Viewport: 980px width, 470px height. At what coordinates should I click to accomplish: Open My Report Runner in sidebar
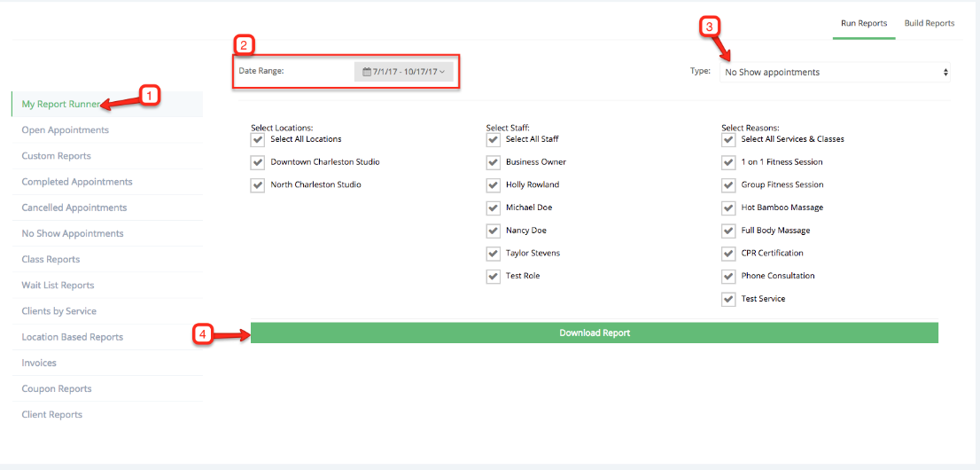[x=60, y=104]
